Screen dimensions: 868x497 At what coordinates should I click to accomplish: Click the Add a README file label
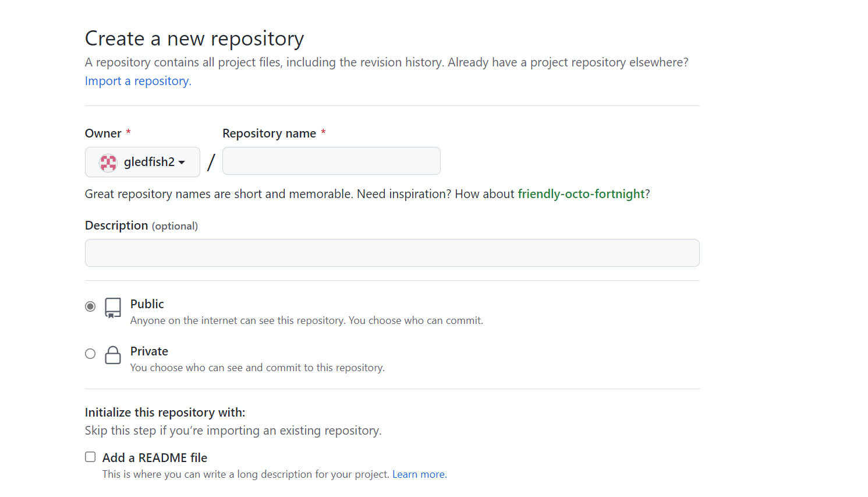click(155, 458)
